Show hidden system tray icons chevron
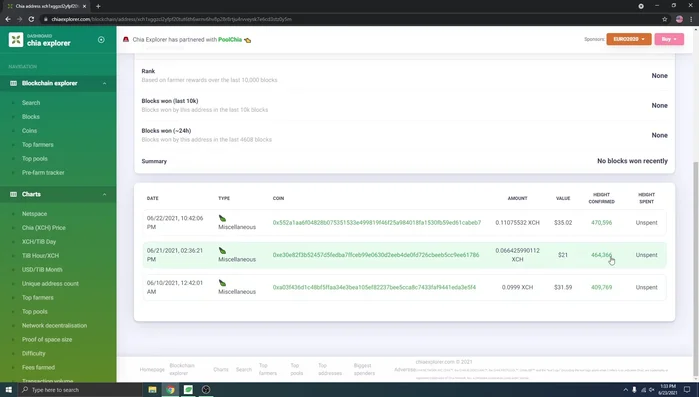The height and width of the screenshot is (397, 699). tap(625, 390)
